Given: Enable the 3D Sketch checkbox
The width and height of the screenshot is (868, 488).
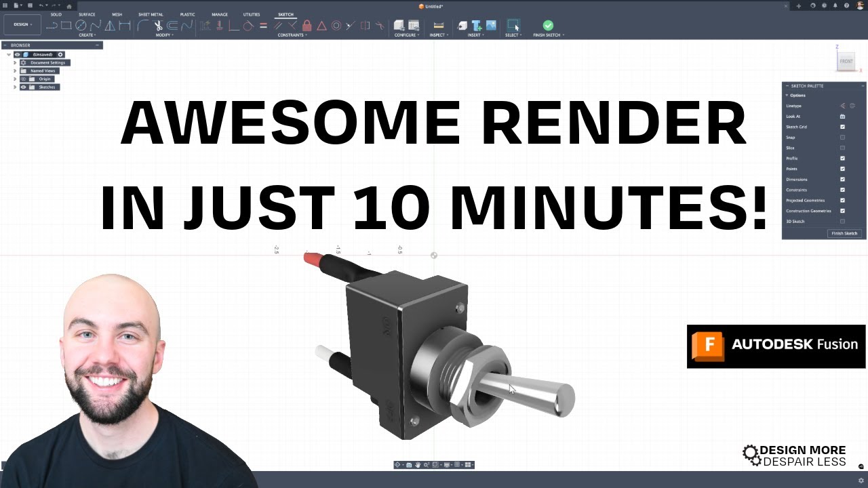Looking at the screenshot, I should (843, 222).
